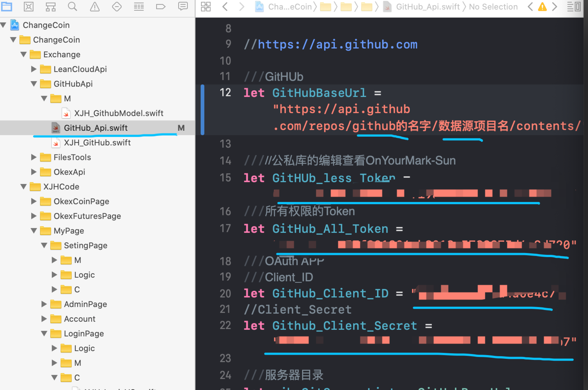Jump to next issue arrow
588x390 pixels.
(x=554, y=7)
